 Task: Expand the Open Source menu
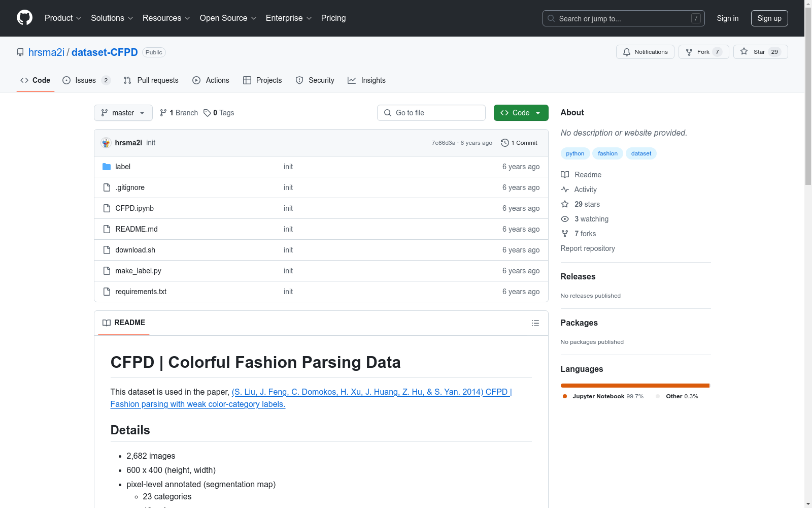click(228, 18)
